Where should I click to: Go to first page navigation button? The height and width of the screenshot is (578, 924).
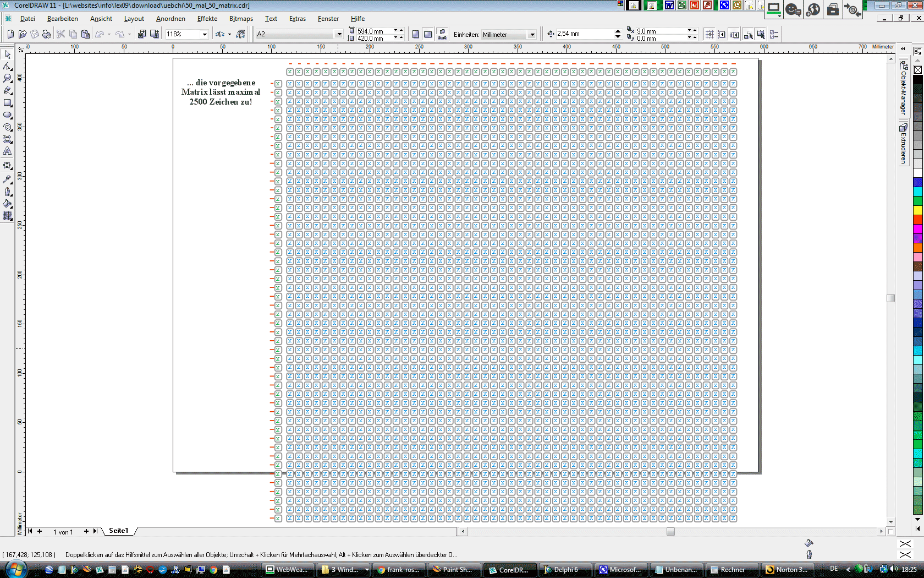pyautogui.click(x=30, y=531)
